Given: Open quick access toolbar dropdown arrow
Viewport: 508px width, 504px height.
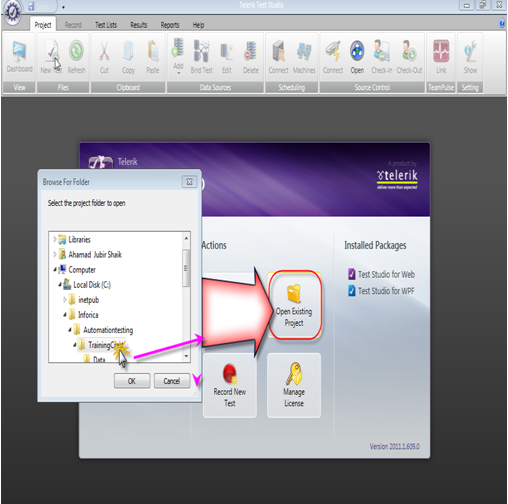Looking at the screenshot, I should [x=63, y=7].
